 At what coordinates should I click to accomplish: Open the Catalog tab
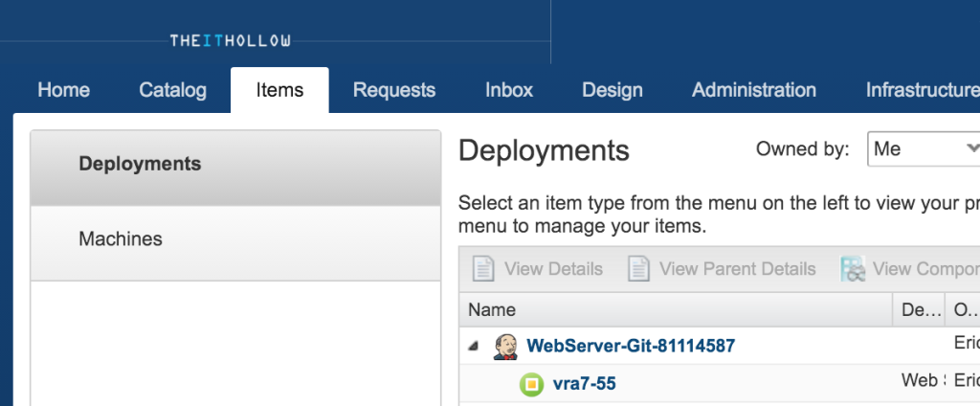[x=172, y=90]
